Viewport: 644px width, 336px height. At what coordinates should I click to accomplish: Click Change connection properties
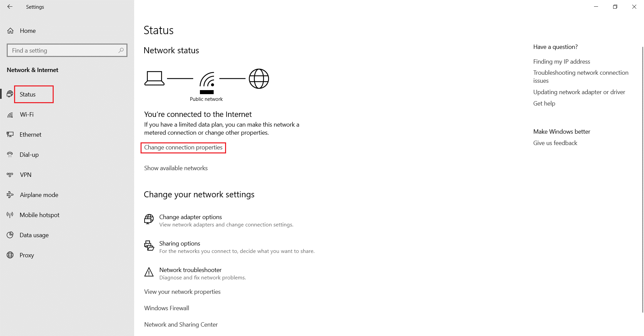(x=183, y=147)
